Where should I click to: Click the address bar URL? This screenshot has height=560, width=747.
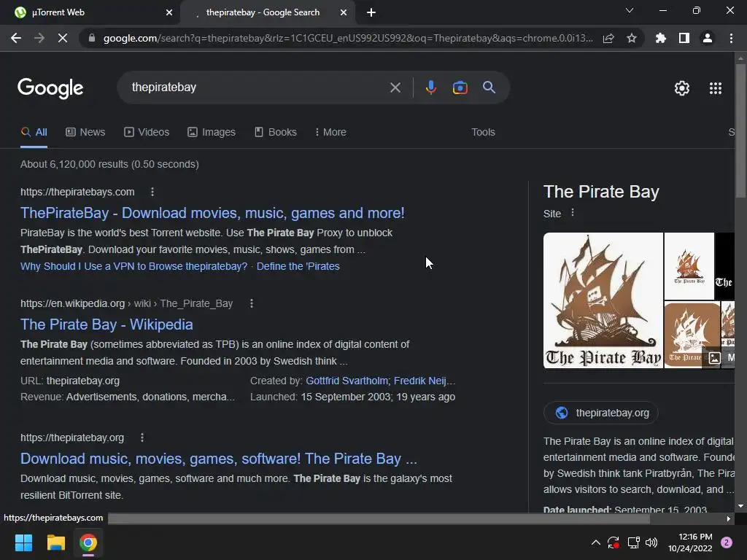click(x=348, y=38)
